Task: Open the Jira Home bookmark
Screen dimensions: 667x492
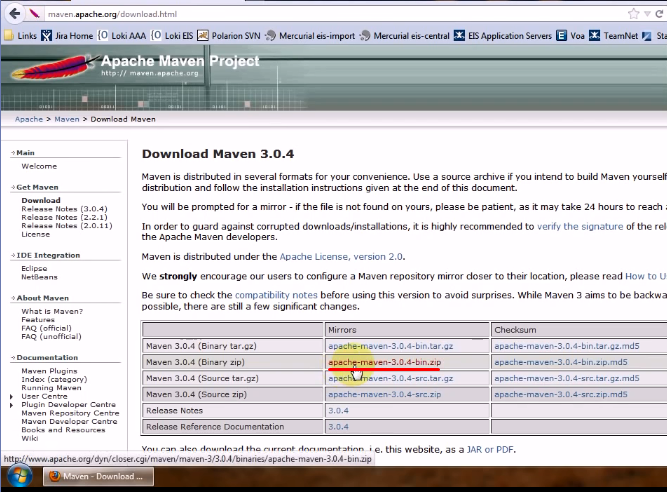Action: 67,36
